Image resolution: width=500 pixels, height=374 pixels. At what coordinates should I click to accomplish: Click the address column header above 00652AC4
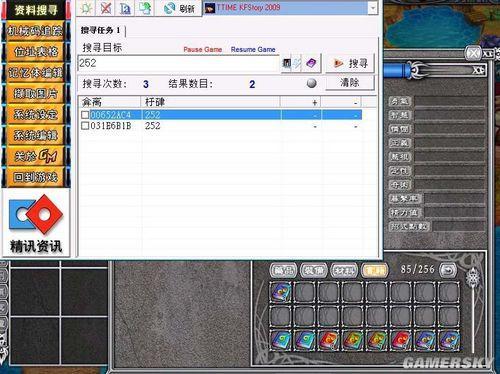[x=110, y=102]
